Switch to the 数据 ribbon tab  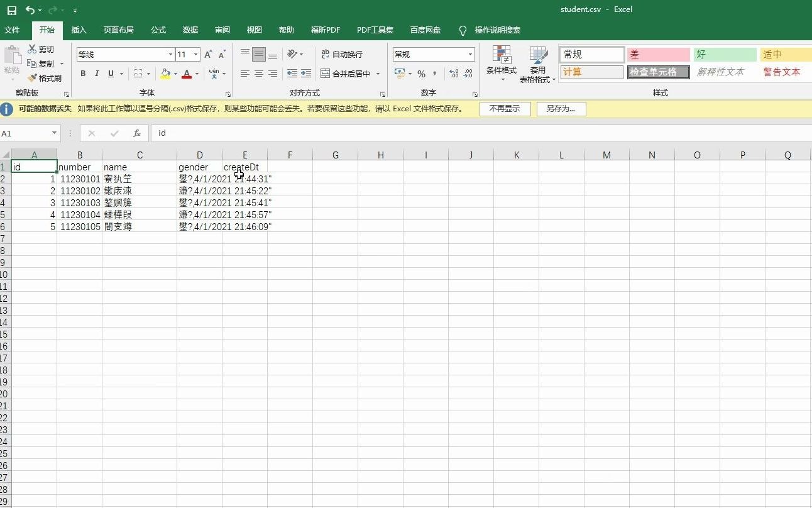pos(190,30)
